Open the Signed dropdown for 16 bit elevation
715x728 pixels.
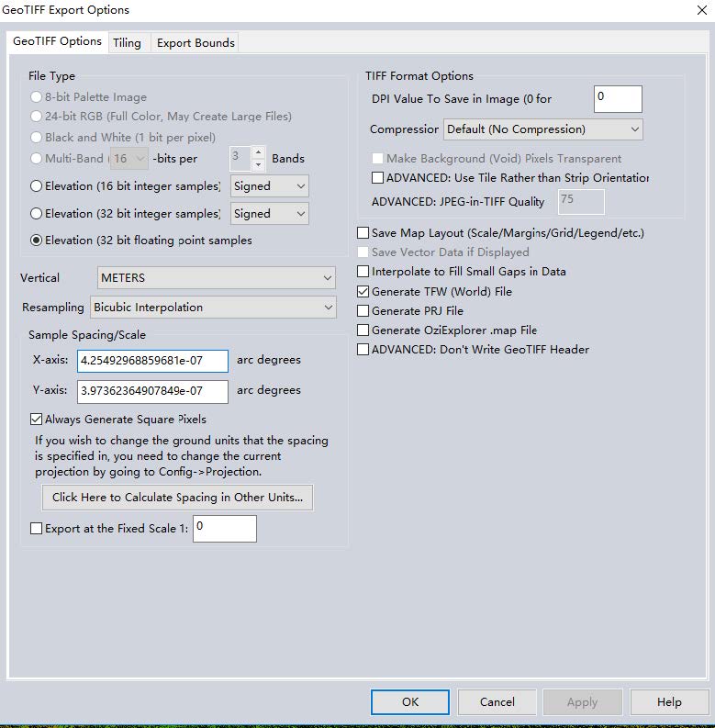(x=269, y=186)
